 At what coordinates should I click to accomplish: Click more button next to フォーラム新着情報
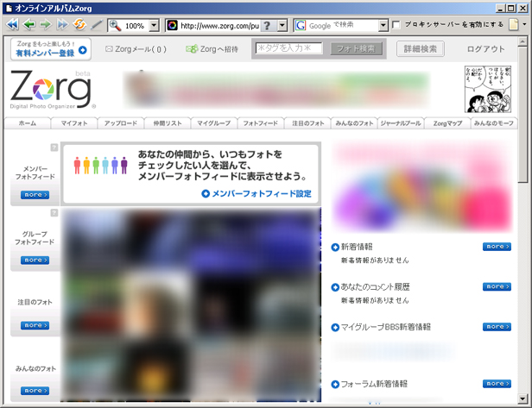[497, 384]
